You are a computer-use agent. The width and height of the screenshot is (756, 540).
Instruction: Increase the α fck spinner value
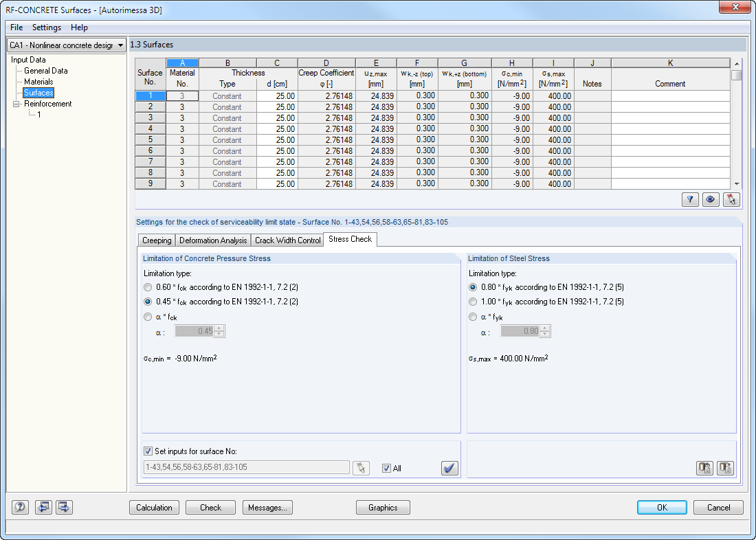219,328
